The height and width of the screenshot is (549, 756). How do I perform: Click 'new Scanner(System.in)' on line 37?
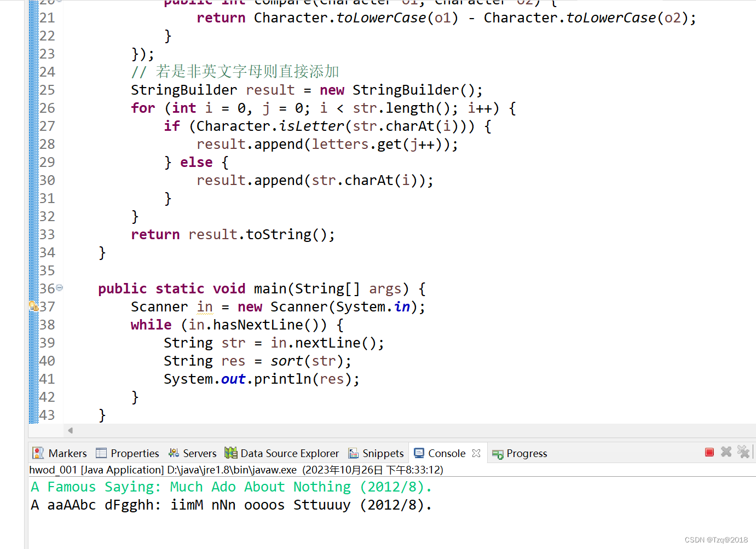pos(327,307)
